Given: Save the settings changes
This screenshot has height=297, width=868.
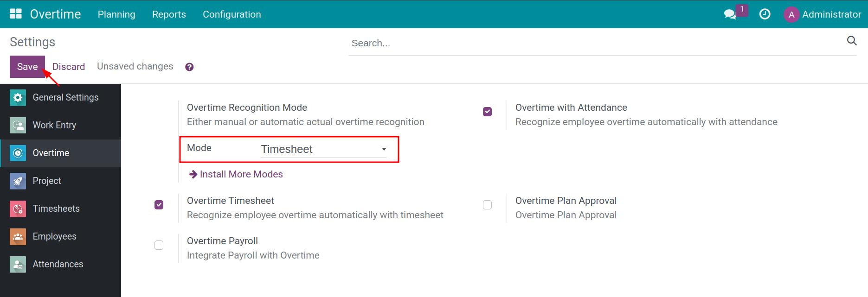Looking at the screenshot, I should 27,66.
